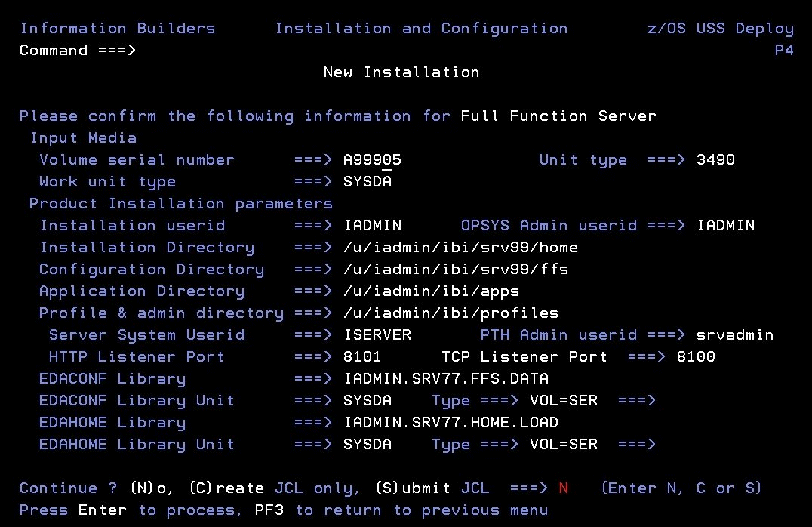Select the EDACONF Library Unit SYSDA field

tap(368, 401)
